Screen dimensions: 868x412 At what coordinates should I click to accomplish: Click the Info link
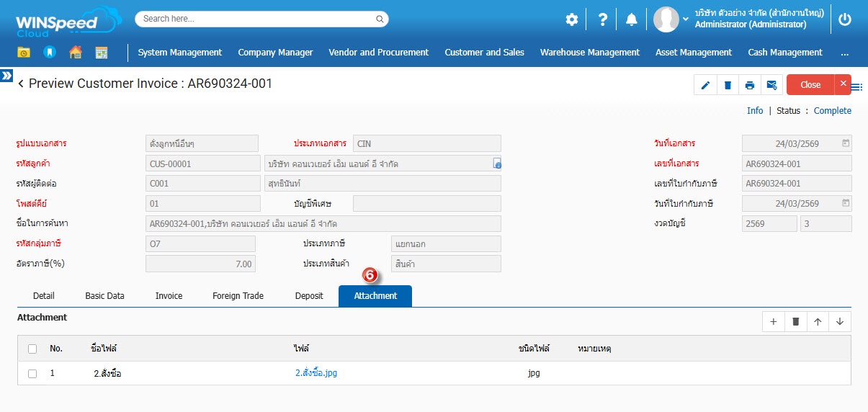pyautogui.click(x=755, y=111)
